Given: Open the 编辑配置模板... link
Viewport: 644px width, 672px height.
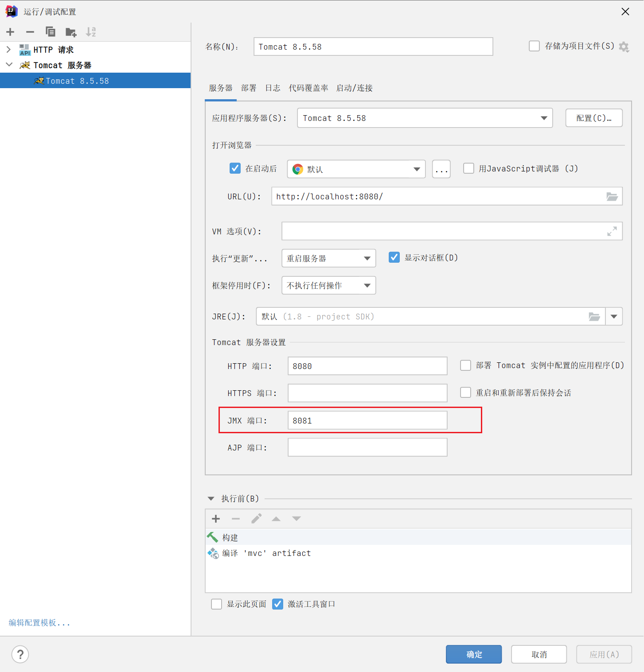Looking at the screenshot, I should [x=39, y=623].
